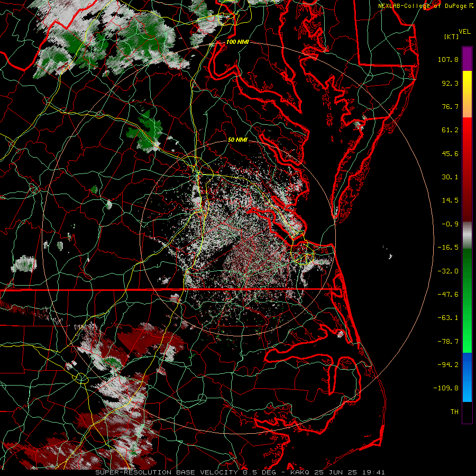Click the 100 NMI range ring label
The width and height of the screenshot is (476, 476).
click(x=237, y=42)
